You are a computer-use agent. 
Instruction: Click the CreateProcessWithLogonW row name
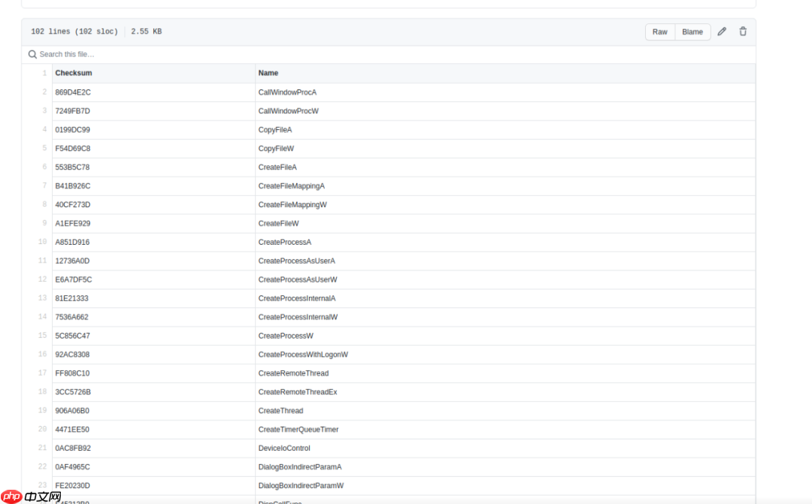[303, 355]
